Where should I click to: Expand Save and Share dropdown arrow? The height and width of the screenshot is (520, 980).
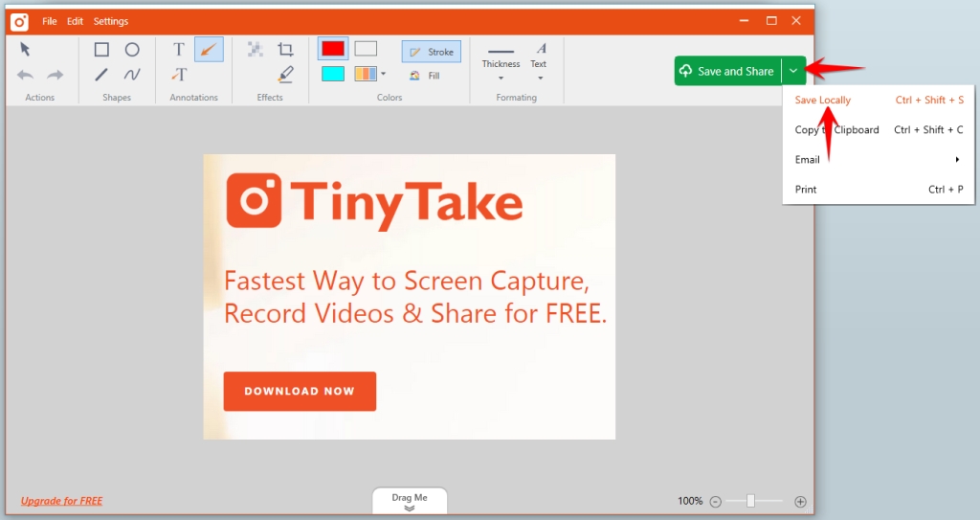click(x=793, y=71)
